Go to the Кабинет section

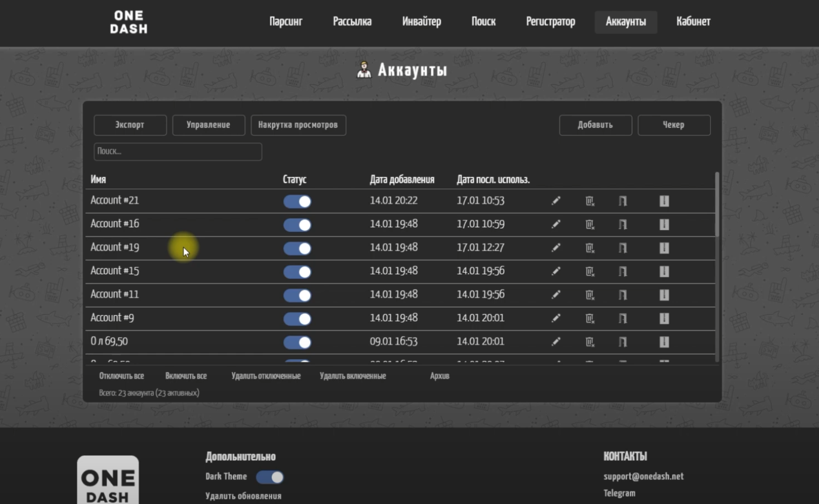tap(693, 22)
